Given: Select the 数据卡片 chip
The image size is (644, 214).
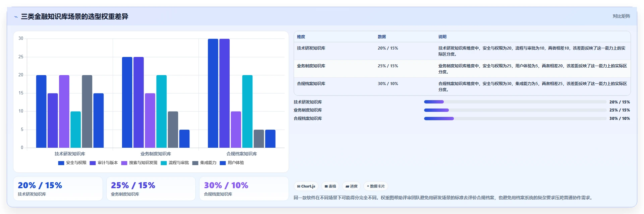Looking at the screenshot, I should pos(376,186).
